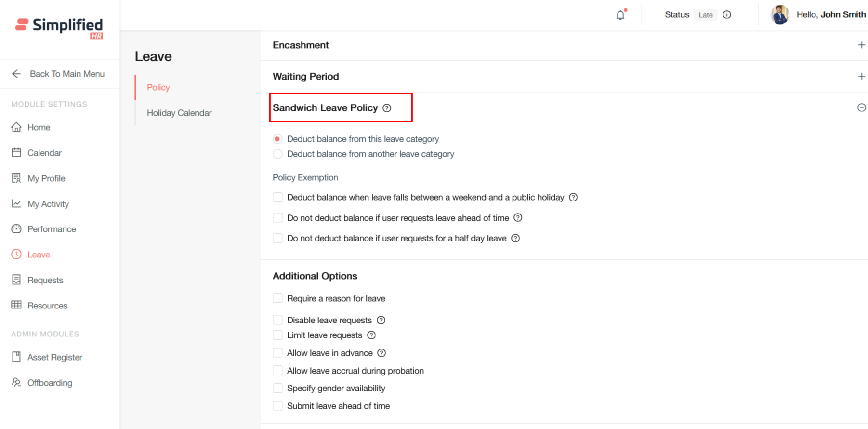Click the Status info icon

[x=727, y=14]
